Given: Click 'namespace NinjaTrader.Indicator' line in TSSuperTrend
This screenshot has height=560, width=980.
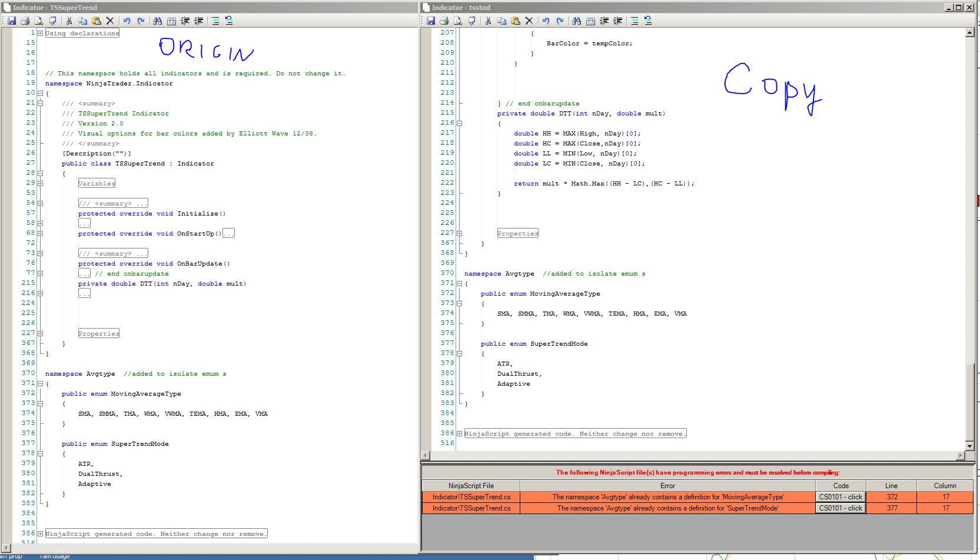Looking at the screenshot, I should pyautogui.click(x=109, y=84).
